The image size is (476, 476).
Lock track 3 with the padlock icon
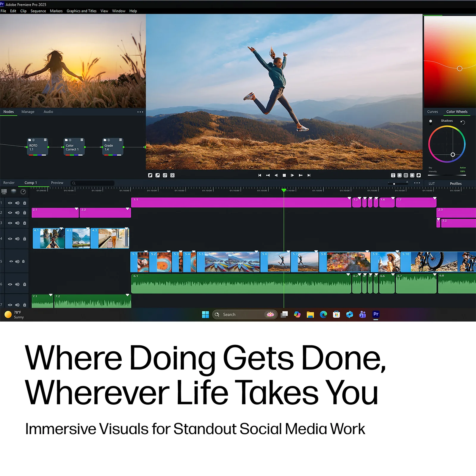pos(25,223)
